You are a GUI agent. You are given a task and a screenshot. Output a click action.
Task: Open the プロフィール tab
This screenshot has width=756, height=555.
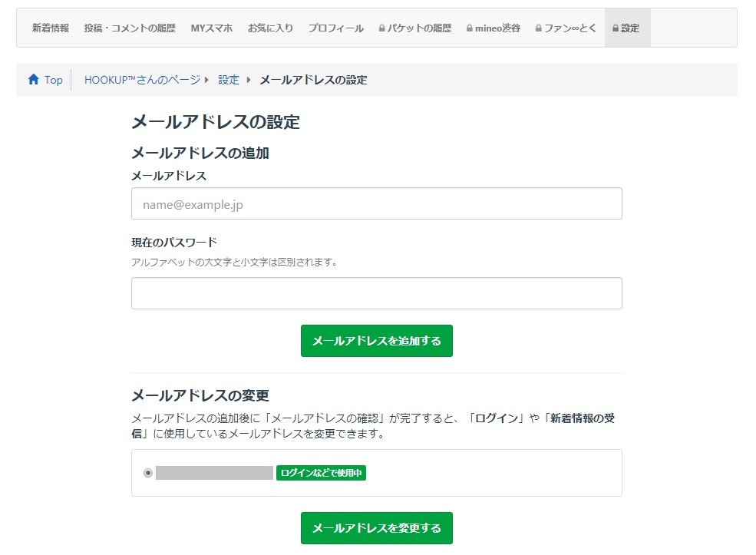(335, 28)
